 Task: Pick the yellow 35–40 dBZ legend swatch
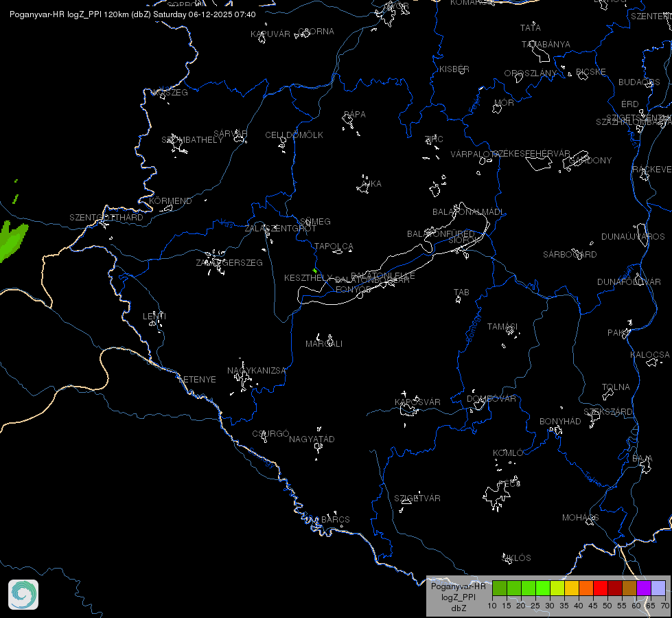(x=572, y=588)
